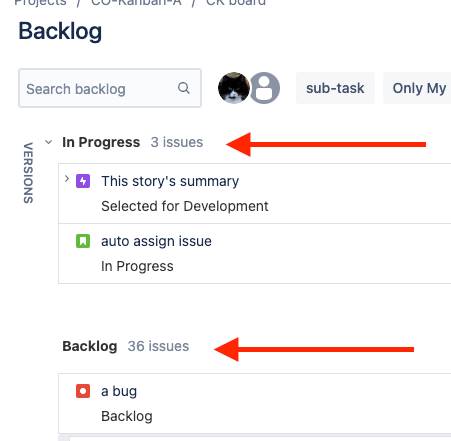Viewport: 451px width, 441px height.
Task: Select the gray unassigned avatar filter
Action: point(265,88)
